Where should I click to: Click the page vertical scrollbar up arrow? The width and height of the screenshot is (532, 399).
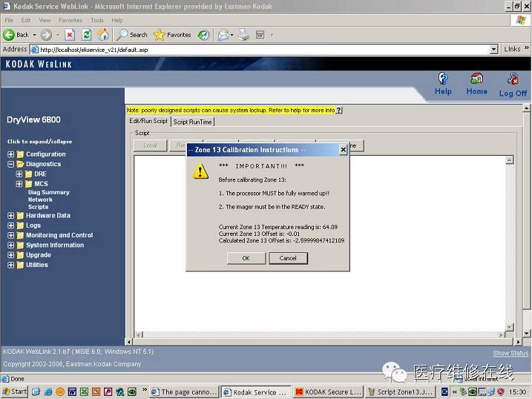(526, 108)
